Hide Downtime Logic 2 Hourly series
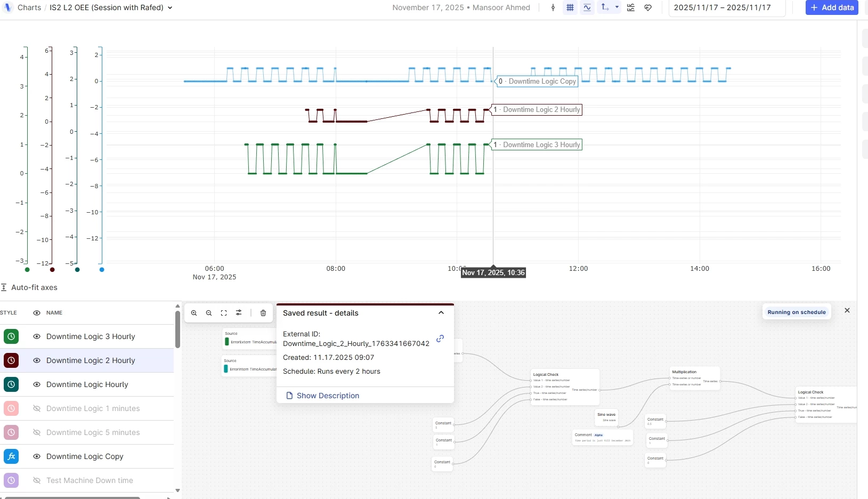The width and height of the screenshot is (868, 499). [37, 360]
